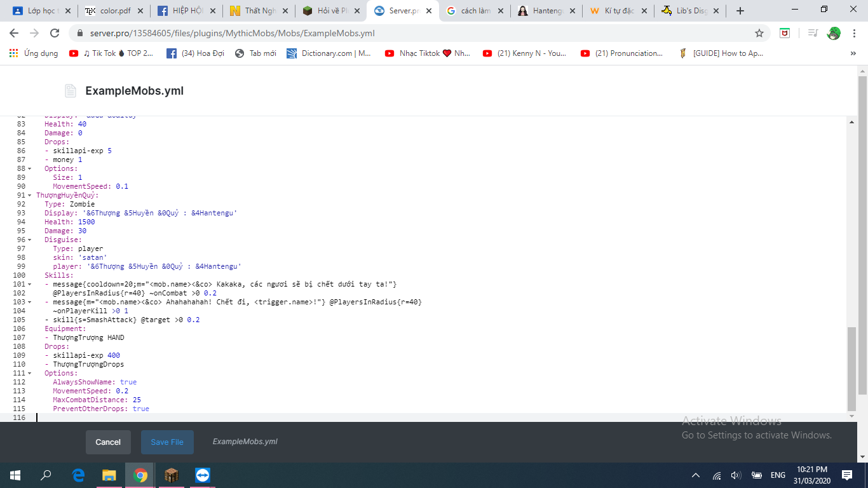This screenshot has width=868, height=488.
Task: Open the Windows notification center icon
Action: pyautogui.click(x=847, y=475)
